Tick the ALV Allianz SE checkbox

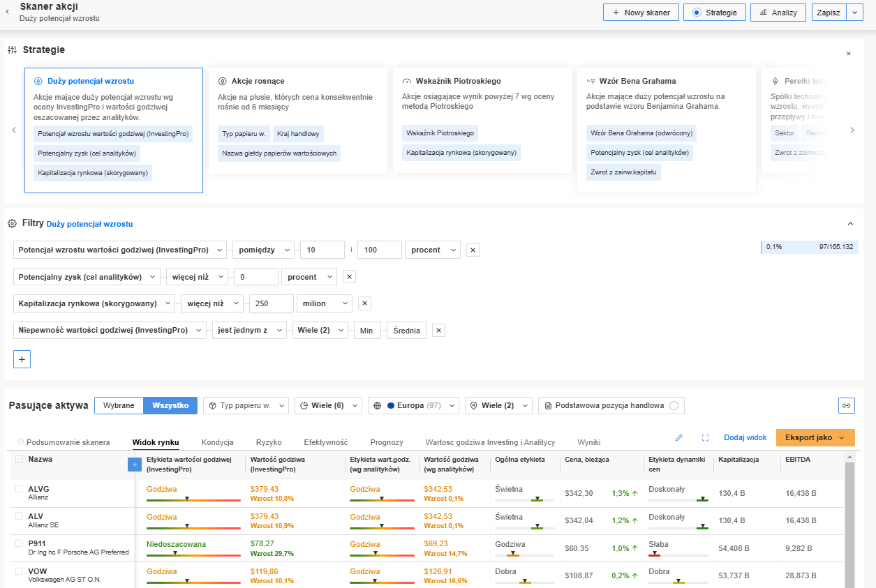coord(19,516)
